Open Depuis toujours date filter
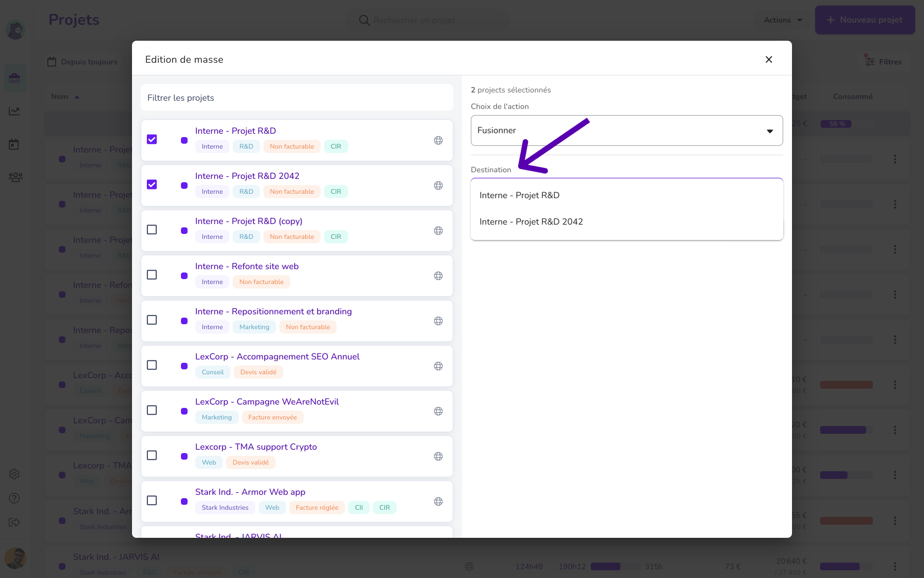Image resolution: width=924 pixels, height=578 pixels. point(82,62)
